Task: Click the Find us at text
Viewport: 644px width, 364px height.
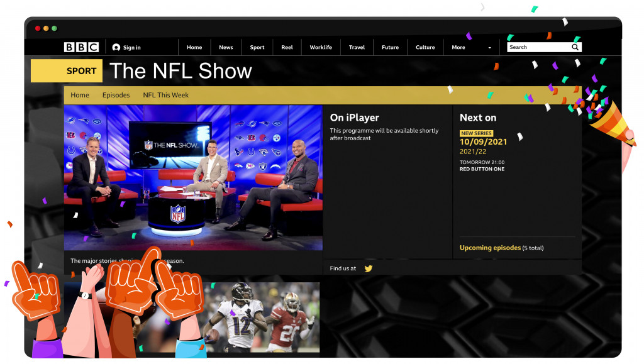Action: pyautogui.click(x=343, y=268)
